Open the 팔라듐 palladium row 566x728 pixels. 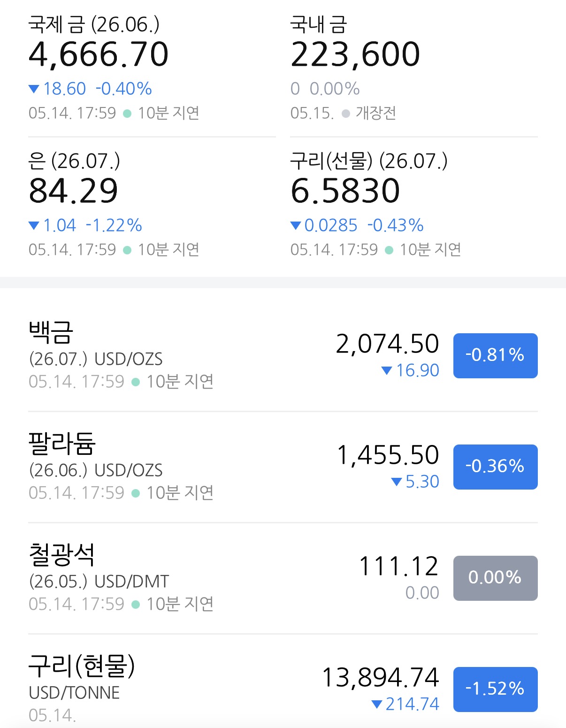(283, 467)
